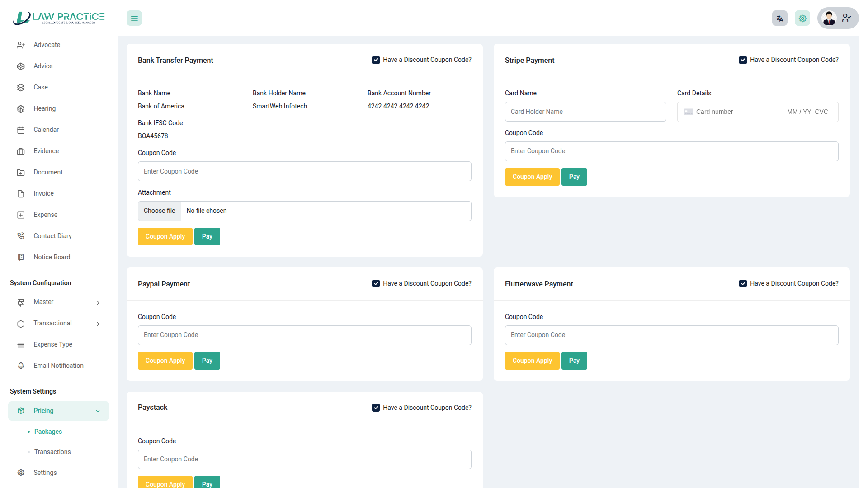Click the Calendar icon in the sidebar
This screenshot has height=488, width=868.
click(21, 130)
